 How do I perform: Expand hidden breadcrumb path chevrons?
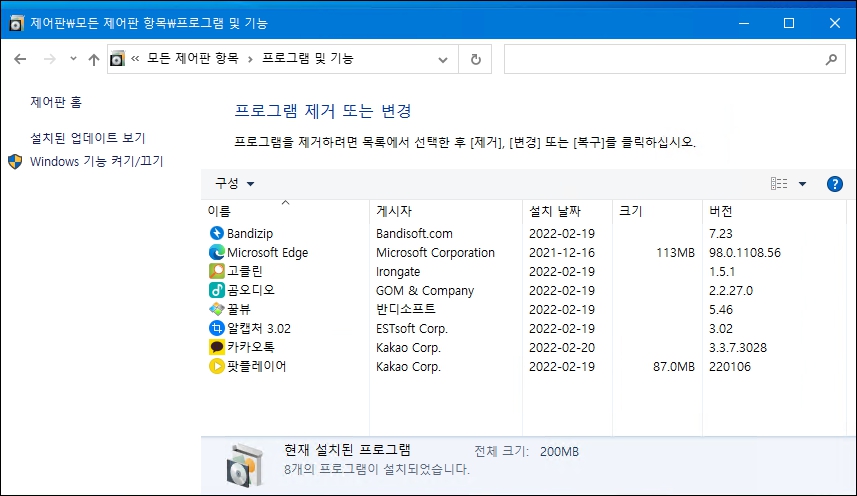click(x=135, y=58)
